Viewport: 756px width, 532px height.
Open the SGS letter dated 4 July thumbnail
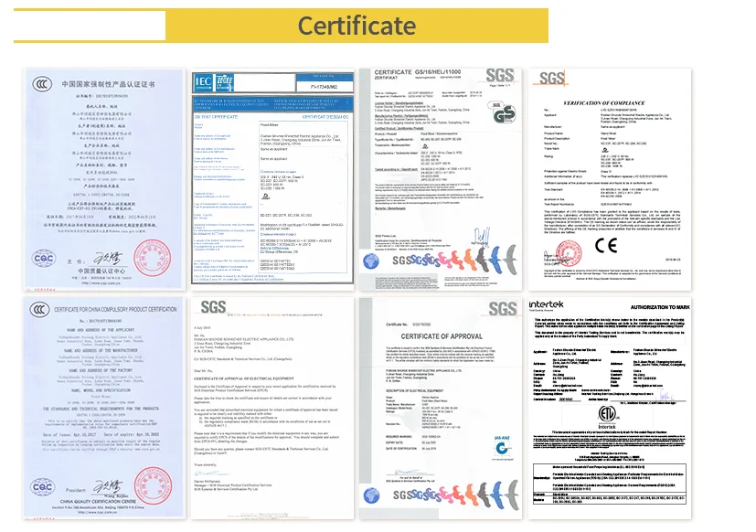[x=272, y=408]
